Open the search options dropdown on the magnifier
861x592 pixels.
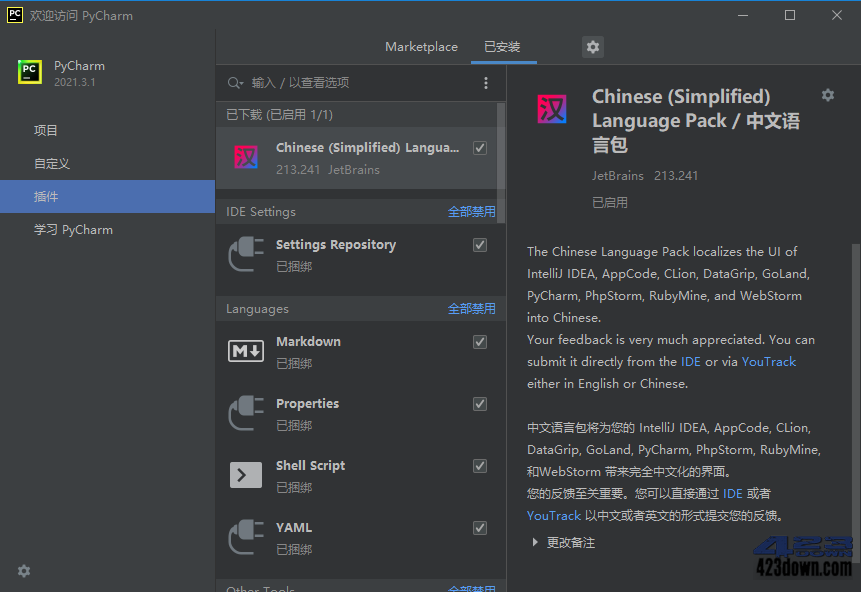(236, 83)
